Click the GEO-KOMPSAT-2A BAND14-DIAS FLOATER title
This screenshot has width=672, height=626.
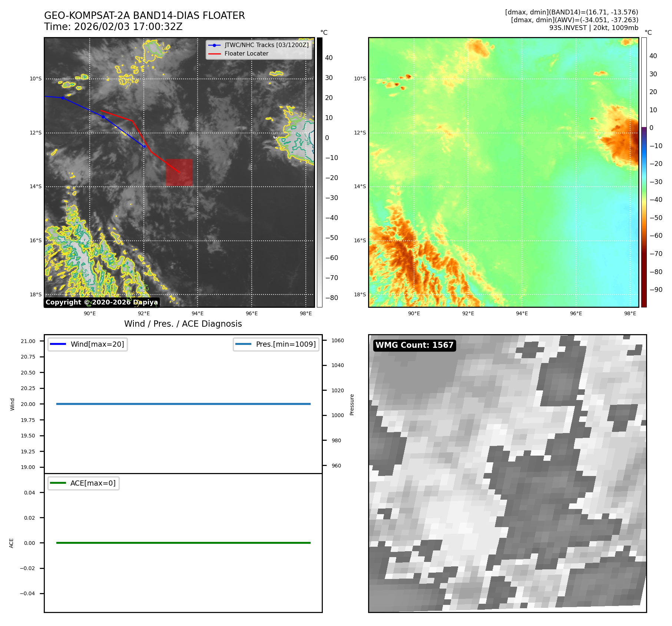point(145,16)
